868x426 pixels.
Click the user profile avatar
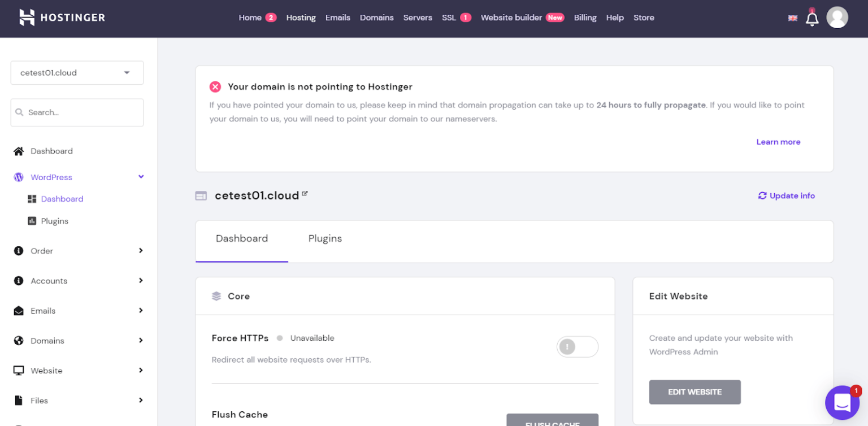(837, 18)
